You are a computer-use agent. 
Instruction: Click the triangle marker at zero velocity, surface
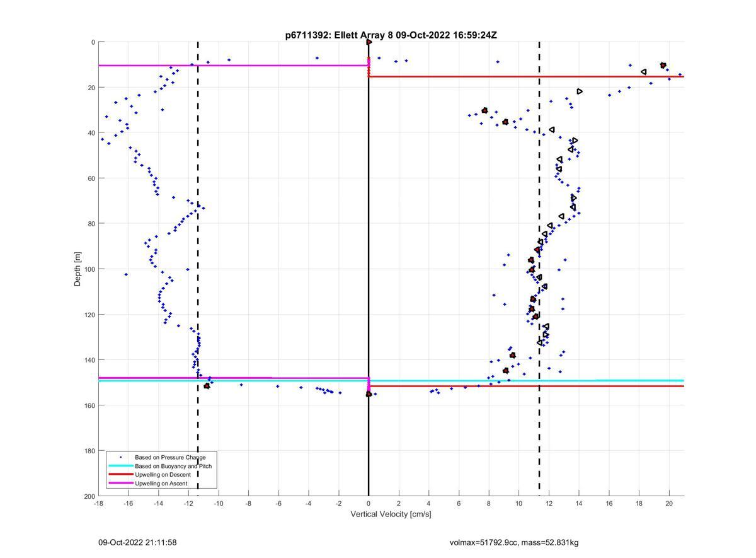tap(369, 42)
